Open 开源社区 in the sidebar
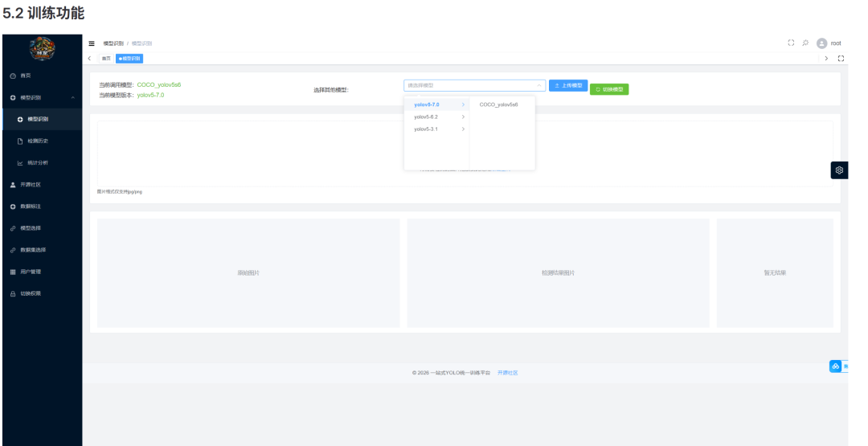This screenshot has width=868, height=446. point(42,184)
